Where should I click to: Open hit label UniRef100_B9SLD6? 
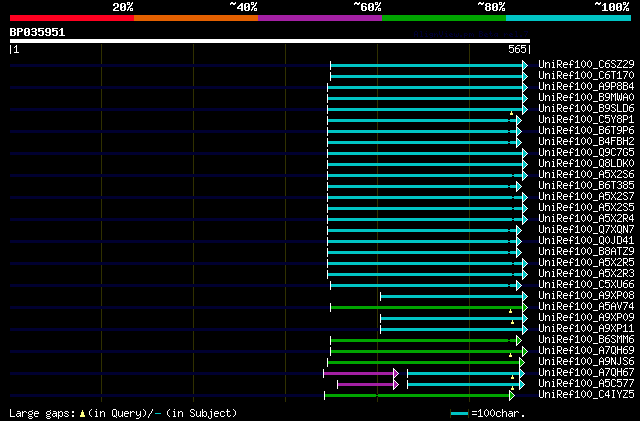pyautogui.click(x=586, y=109)
